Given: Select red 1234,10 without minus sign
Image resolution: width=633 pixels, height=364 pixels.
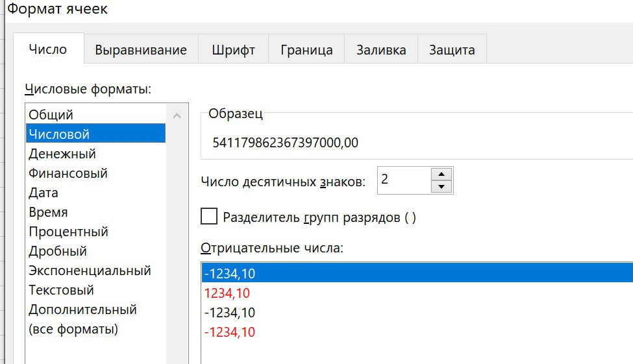Looking at the screenshot, I should tap(227, 293).
